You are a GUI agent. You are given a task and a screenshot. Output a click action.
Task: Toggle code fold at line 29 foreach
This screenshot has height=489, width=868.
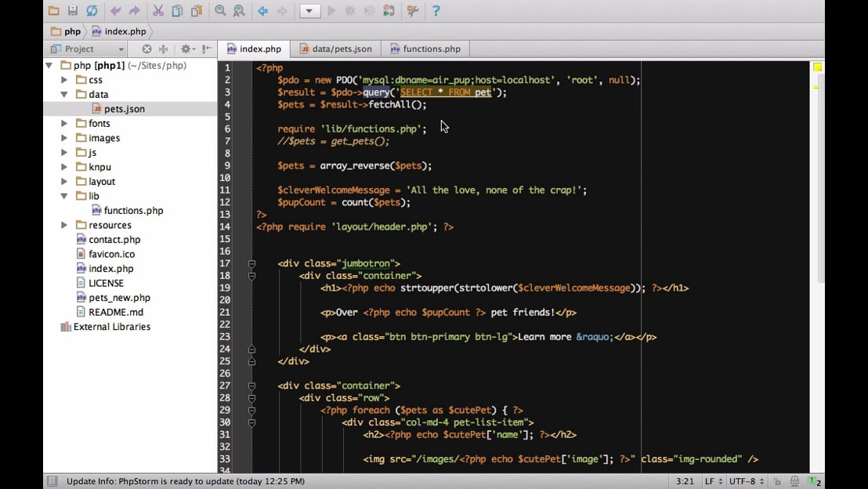click(x=252, y=411)
